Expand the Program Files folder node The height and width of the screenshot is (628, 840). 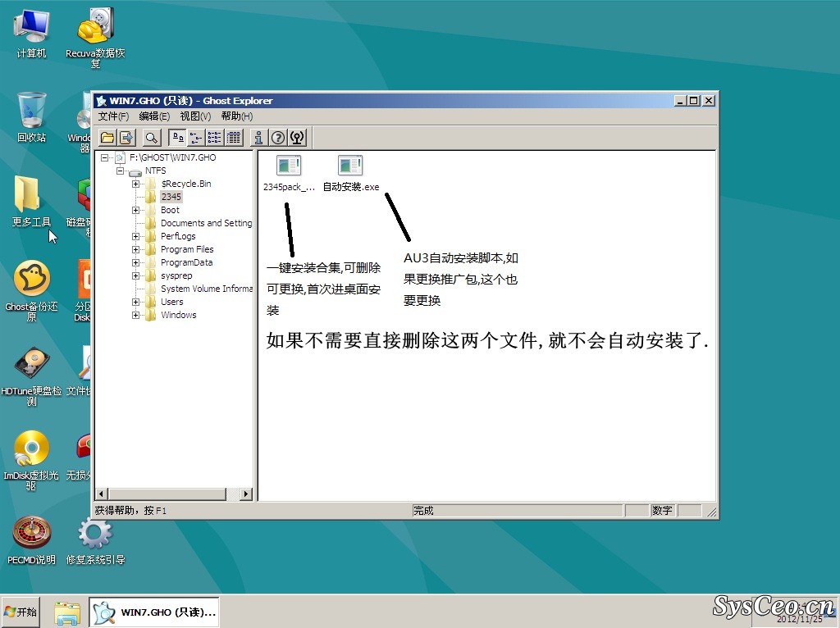(x=135, y=249)
